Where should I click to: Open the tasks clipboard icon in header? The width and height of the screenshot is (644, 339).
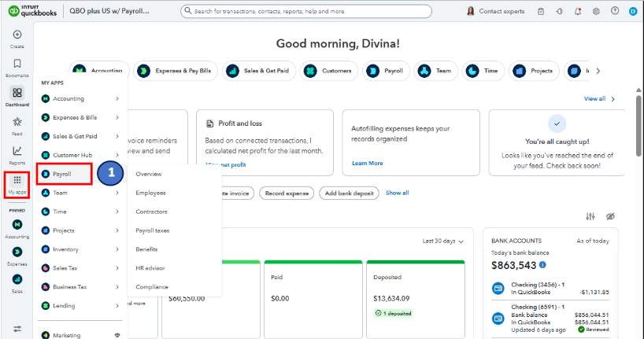tap(541, 12)
